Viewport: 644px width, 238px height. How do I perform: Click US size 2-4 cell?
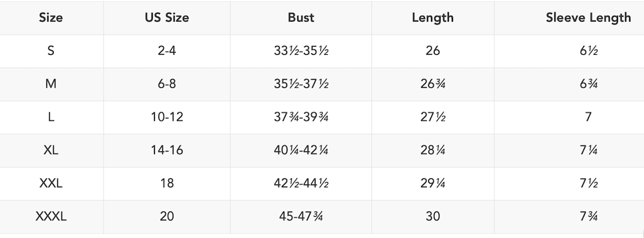coord(167,51)
